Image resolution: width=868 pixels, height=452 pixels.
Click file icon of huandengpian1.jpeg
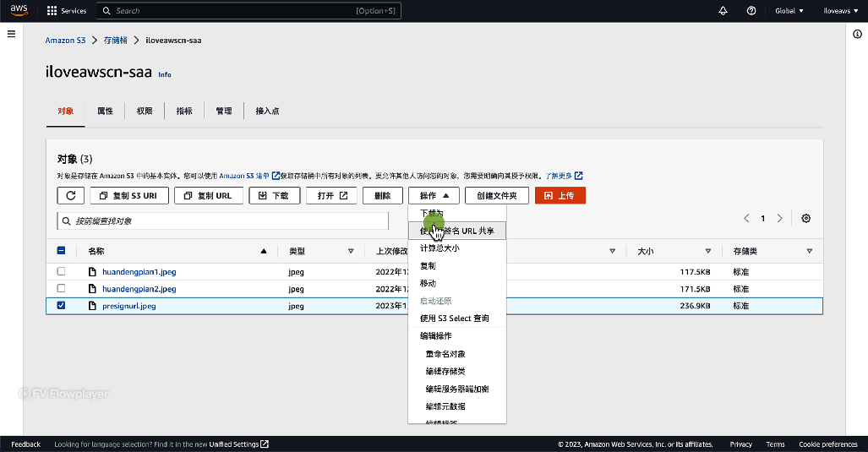tap(92, 272)
